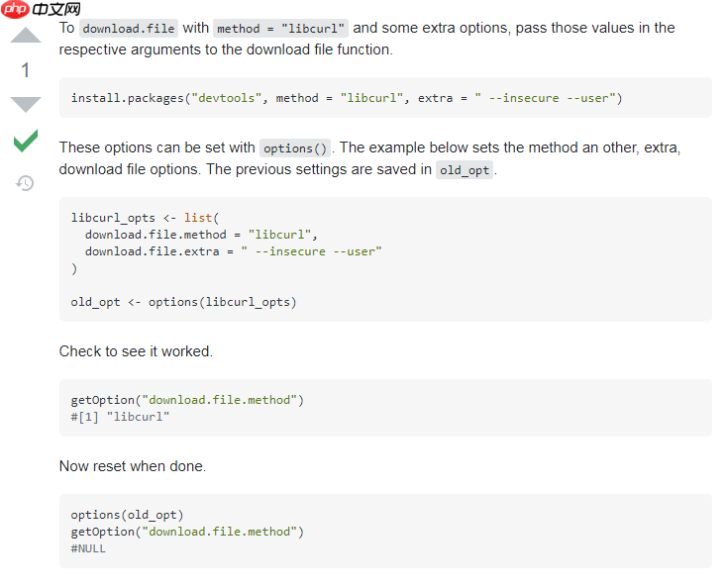Open the post activity history icon
Screen dimensions: 726x588
pyautogui.click(x=25, y=183)
